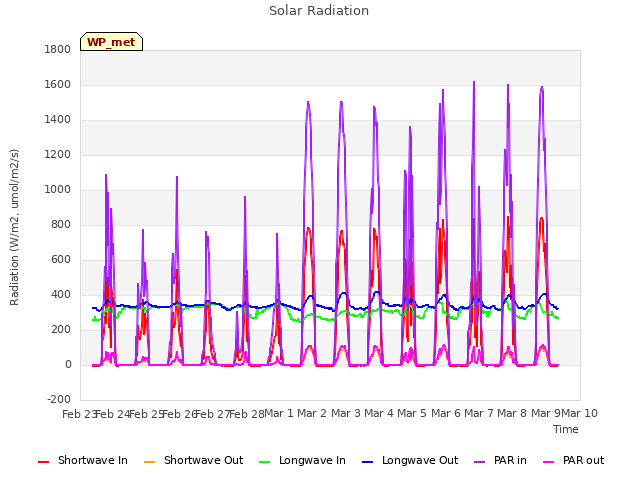Click the Mar 2 x-axis label
The height and width of the screenshot is (480, 640).
tap(312, 413)
